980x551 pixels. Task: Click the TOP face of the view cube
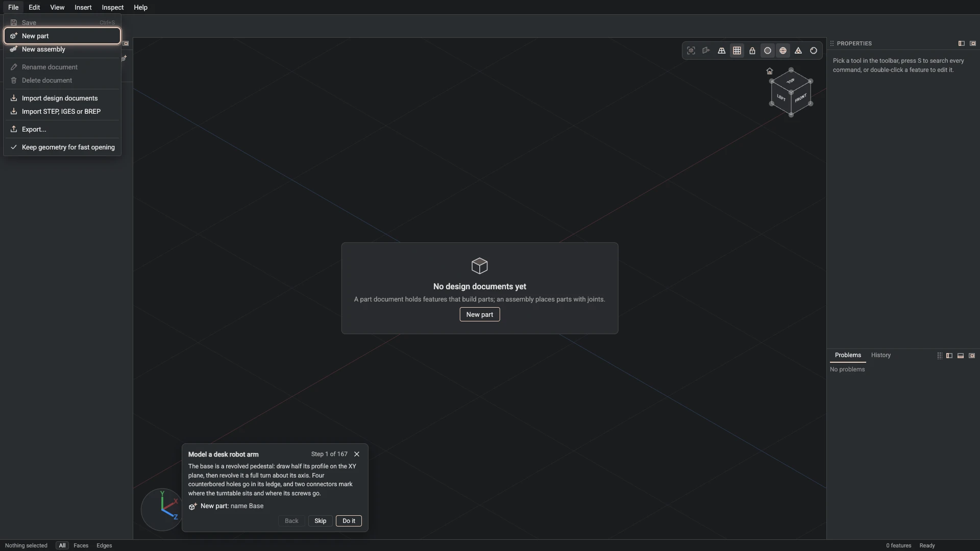coord(791,81)
